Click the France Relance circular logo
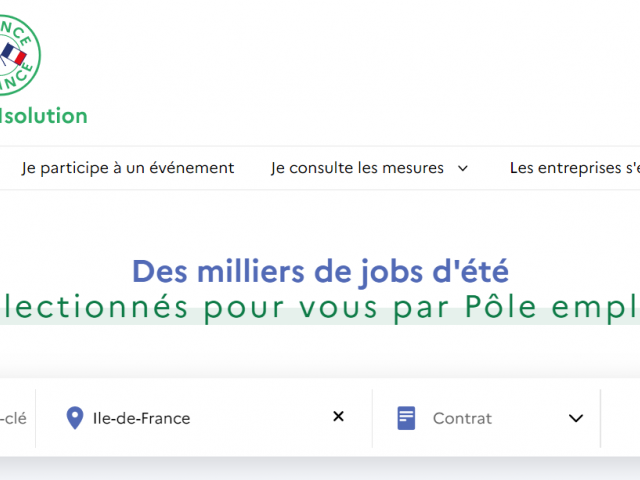 [x=20, y=55]
